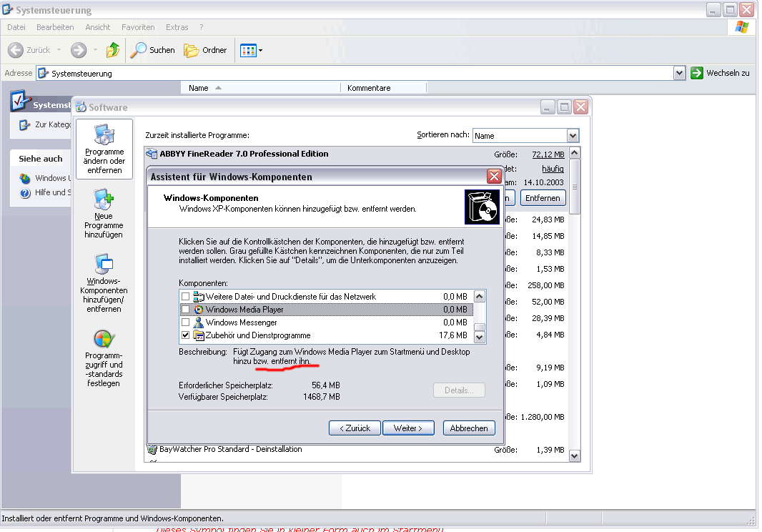The image size is (762, 532).
Task: Open the Extras menu
Action: (x=177, y=27)
